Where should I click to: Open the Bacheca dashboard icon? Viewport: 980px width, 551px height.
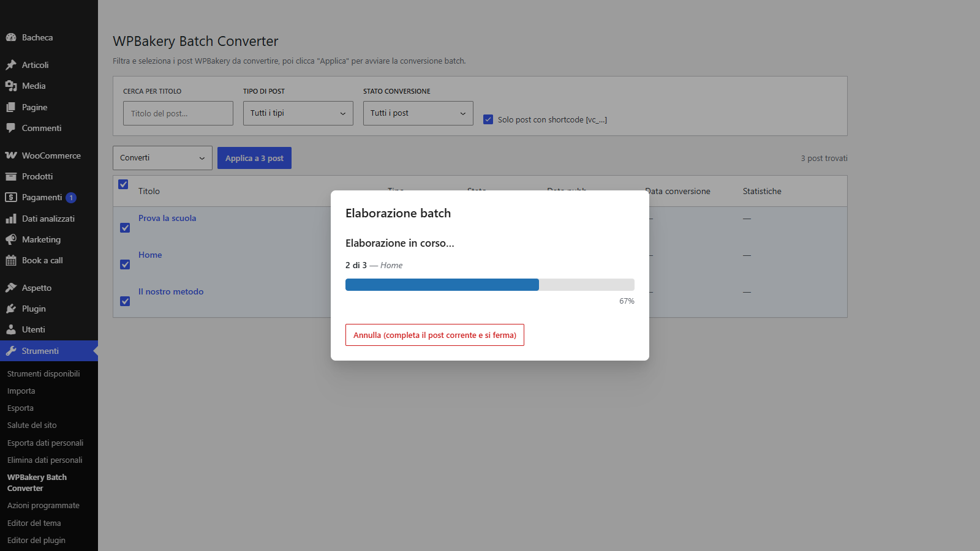pos(11,37)
